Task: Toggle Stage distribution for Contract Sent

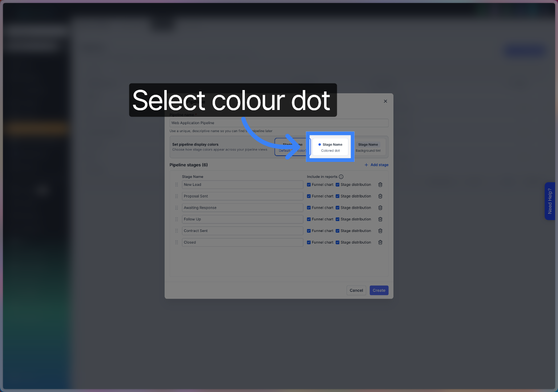Action: (337, 231)
